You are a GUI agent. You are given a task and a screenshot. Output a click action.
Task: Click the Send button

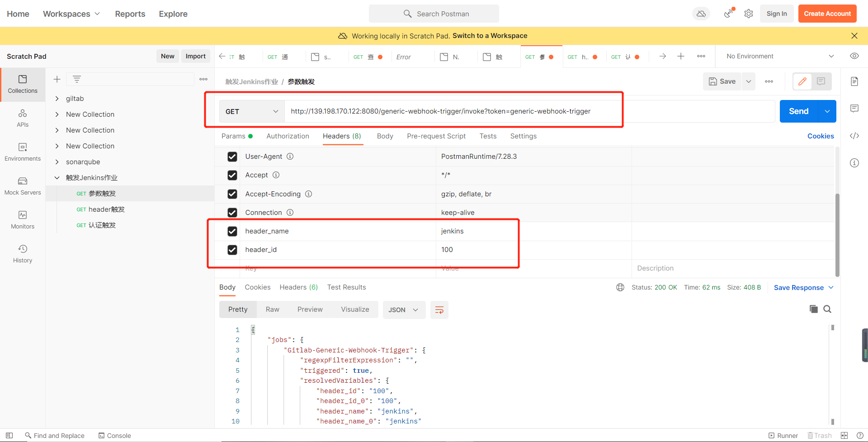[x=798, y=111]
